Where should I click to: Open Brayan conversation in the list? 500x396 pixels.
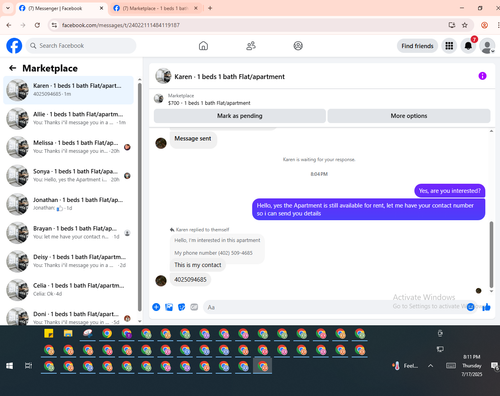pyautogui.click(x=68, y=233)
